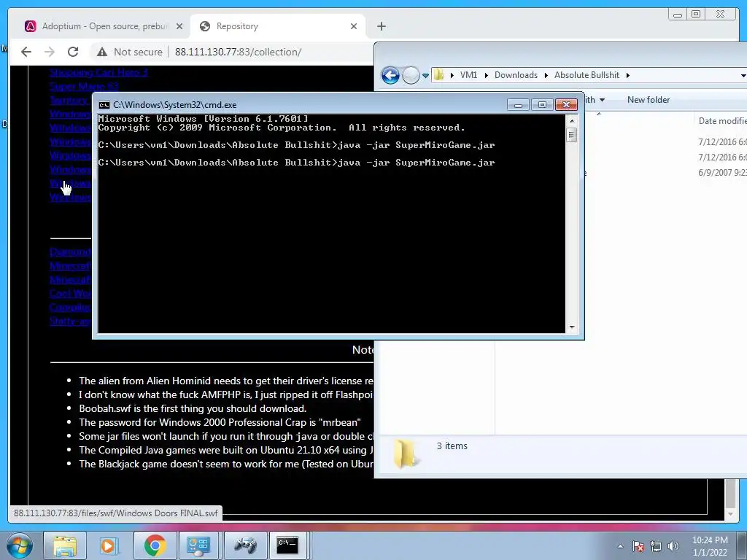Click the cmd vertical scrollbar thumb
The width and height of the screenshot is (747, 560).
pos(572,135)
